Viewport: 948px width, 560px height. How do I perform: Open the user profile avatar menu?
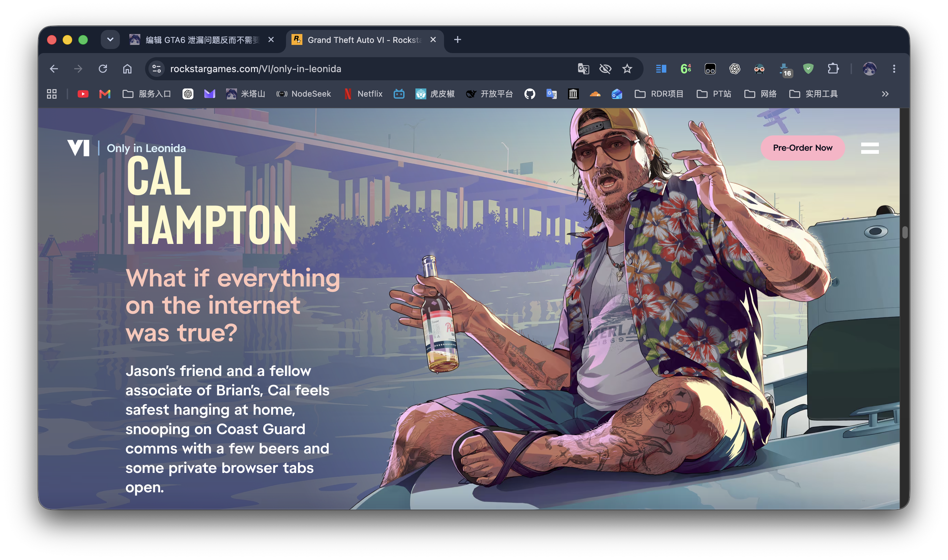click(869, 69)
